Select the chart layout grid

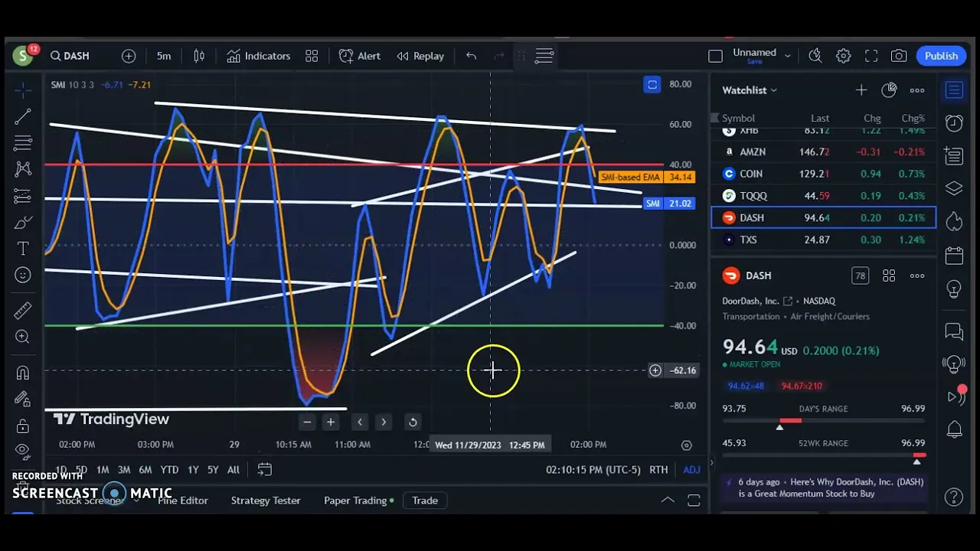coord(715,56)
